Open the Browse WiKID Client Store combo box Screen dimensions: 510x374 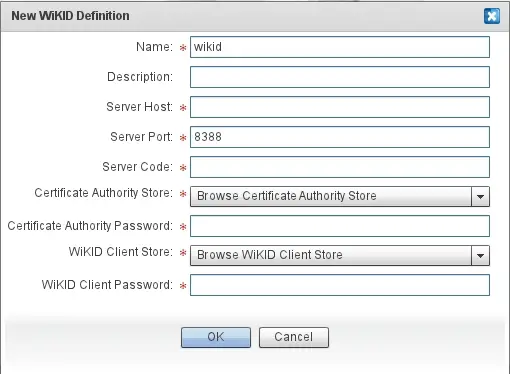pos(340,255)
